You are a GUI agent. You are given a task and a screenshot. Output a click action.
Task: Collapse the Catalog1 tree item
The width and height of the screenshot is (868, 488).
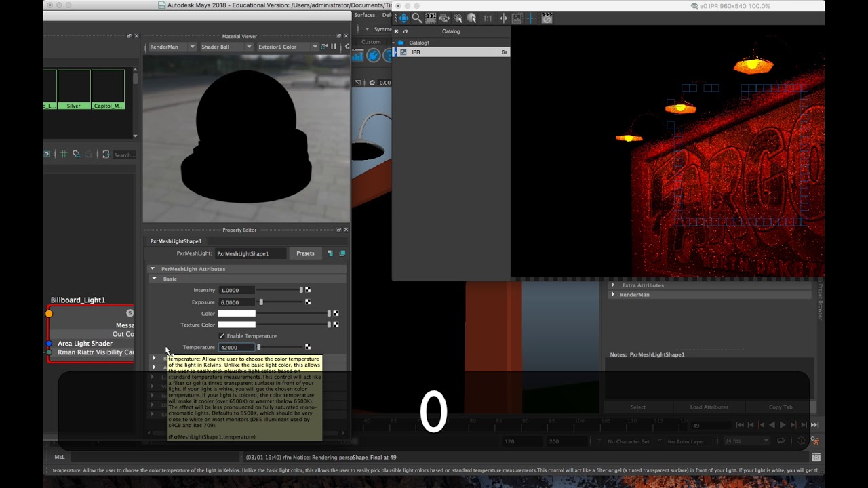pos(393,43)
